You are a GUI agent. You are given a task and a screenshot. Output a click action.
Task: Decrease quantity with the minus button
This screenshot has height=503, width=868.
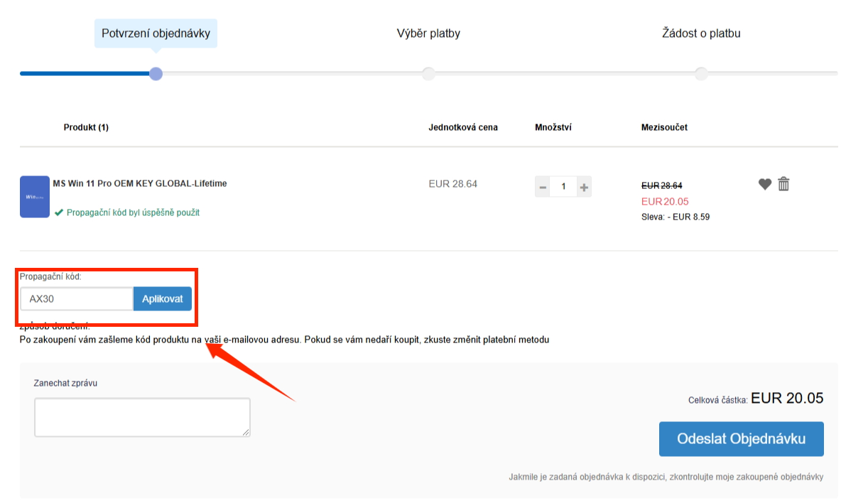543,187
